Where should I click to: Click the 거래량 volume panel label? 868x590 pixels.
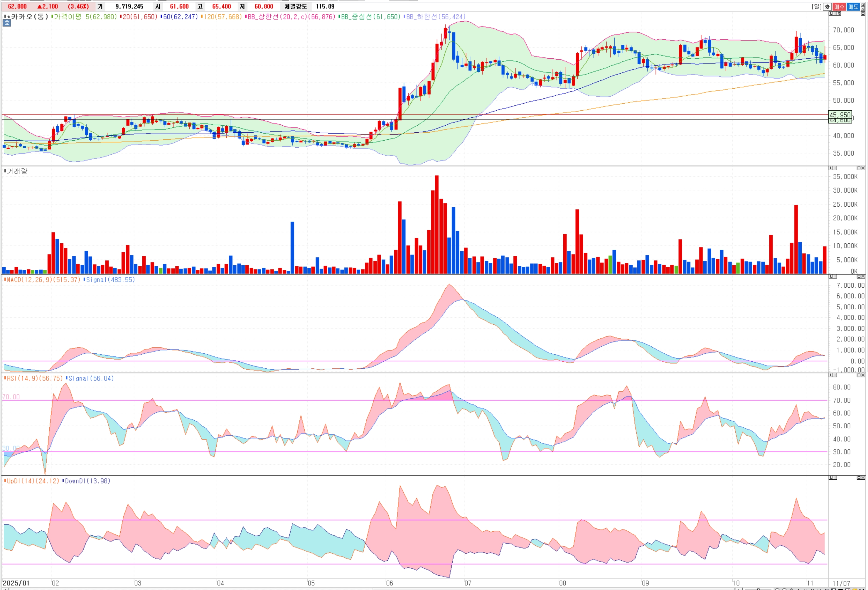coord(17,171)
